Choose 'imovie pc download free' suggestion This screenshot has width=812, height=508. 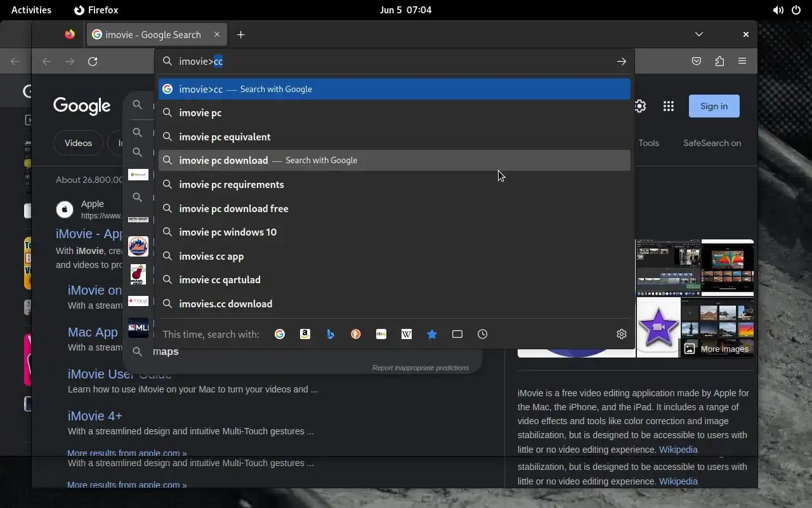[395, 208]
